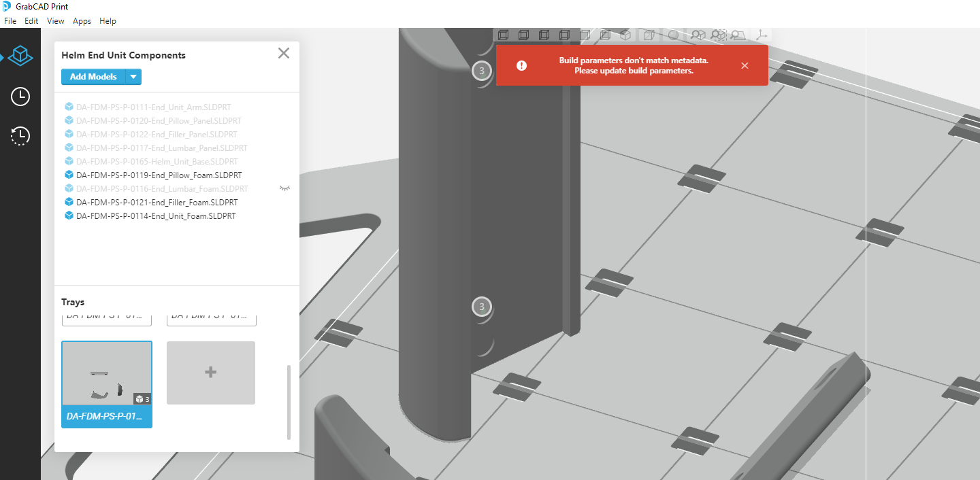Open the Add Models dropdown arrow
980x480 pixels.
[x=134, y=77]
